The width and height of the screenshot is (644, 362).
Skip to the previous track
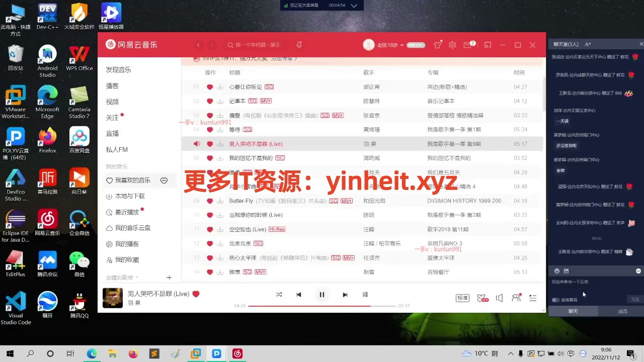(x=299, y=295)
